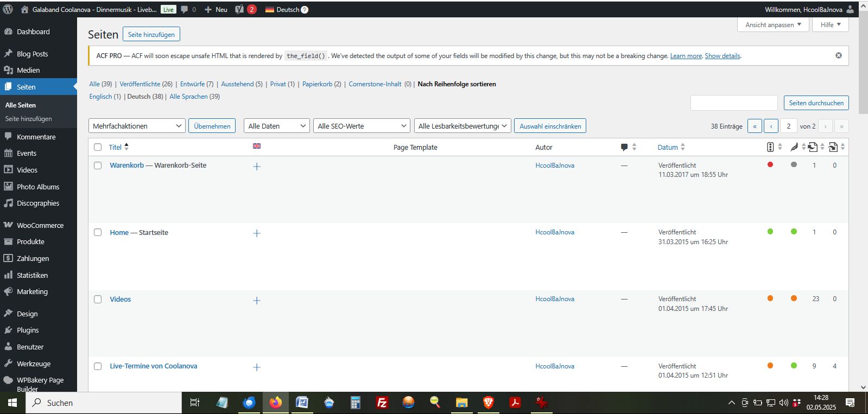
Task: Sort by readability feather column icon
Action: point(794,147)
